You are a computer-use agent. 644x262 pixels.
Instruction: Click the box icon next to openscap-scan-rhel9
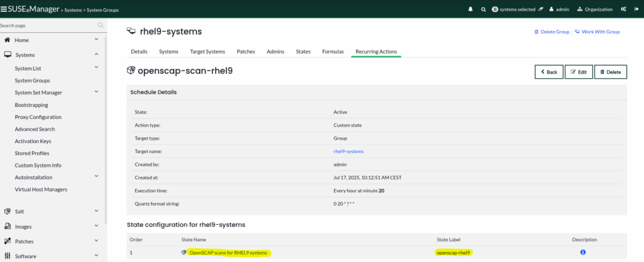[x=131, y=71]
